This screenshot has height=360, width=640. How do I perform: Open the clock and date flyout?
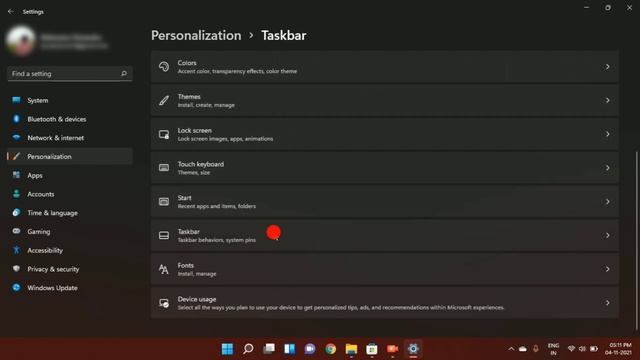coord(618,349)
